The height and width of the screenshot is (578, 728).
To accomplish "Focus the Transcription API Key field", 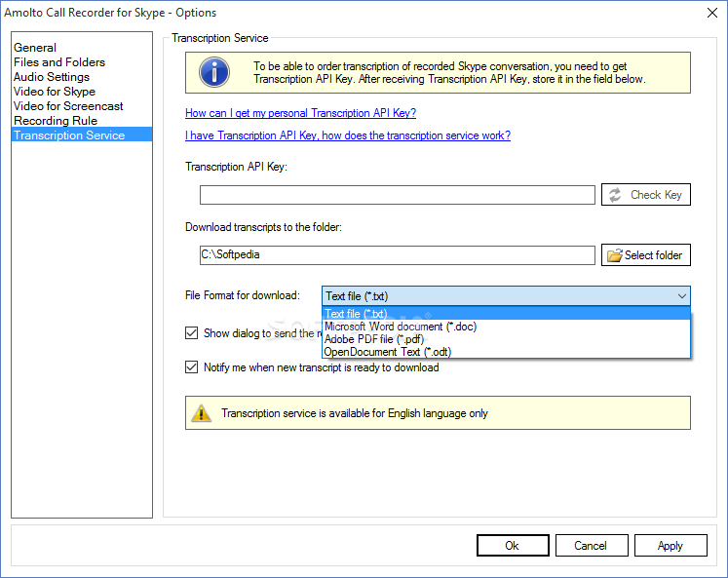I will pos(397,195).
